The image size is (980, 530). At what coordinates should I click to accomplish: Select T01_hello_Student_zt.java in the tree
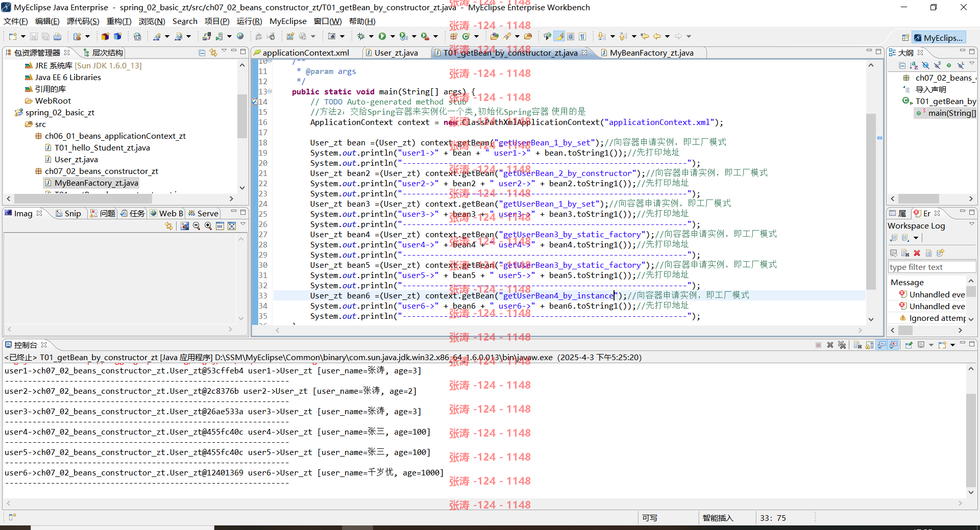(x=97, y=147)
